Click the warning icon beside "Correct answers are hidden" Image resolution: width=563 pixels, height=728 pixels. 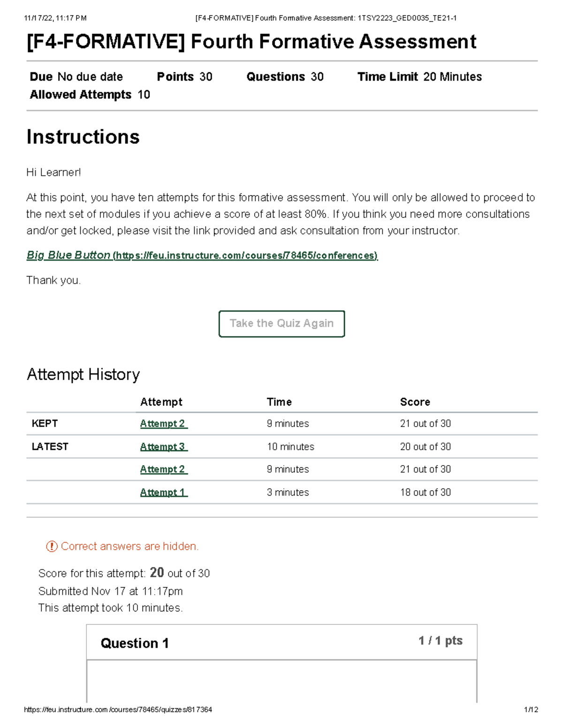pos(52,546)
